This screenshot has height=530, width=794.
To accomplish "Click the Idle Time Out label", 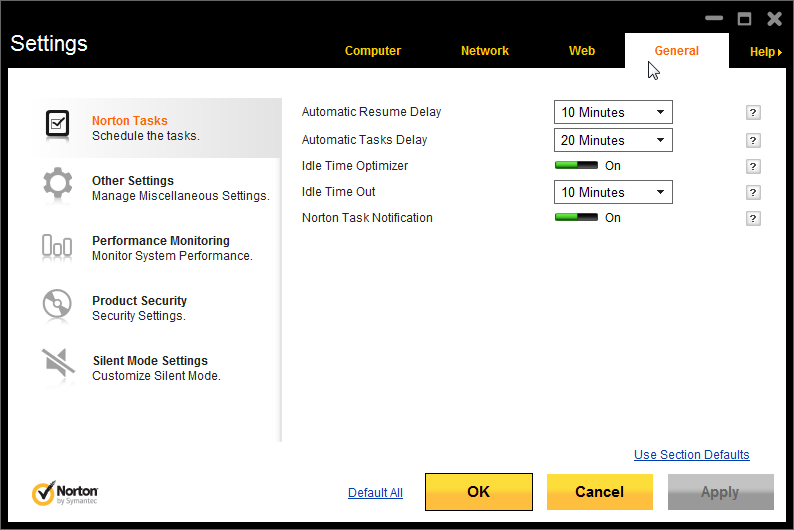I will pyautogui.click(x=338, y=192).
